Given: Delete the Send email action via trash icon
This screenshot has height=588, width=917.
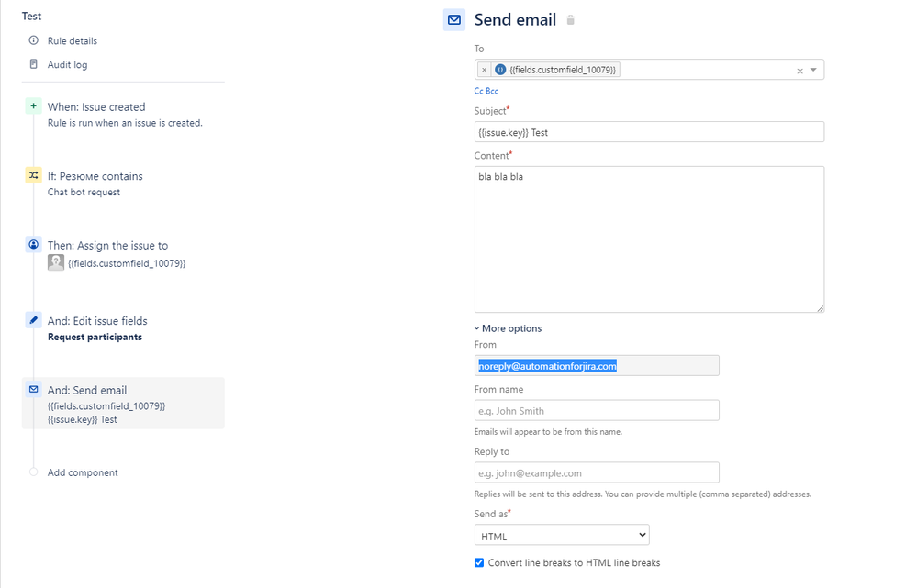Looking at the screenshot, I should tap(571, 20).
